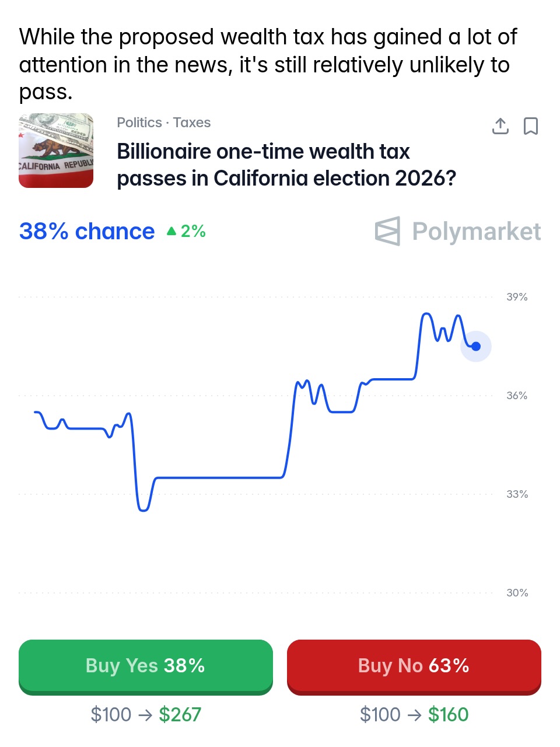This screenshot has width=560, height=747.
Task: Click the current price dot on chart
Action: click(476, 347)
